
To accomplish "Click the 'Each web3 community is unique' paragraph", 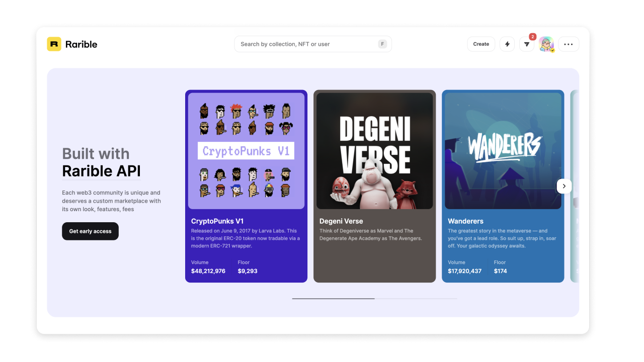I will tap(111, 201).
